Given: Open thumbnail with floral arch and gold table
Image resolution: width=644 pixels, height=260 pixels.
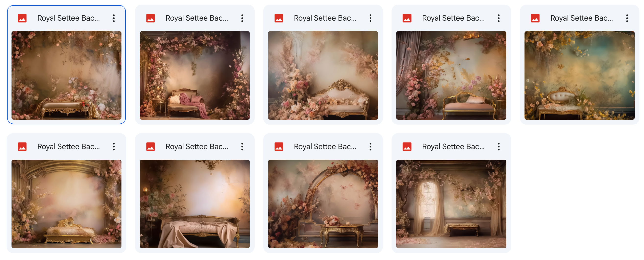Looking at the screenshot, I should point(323,204).
